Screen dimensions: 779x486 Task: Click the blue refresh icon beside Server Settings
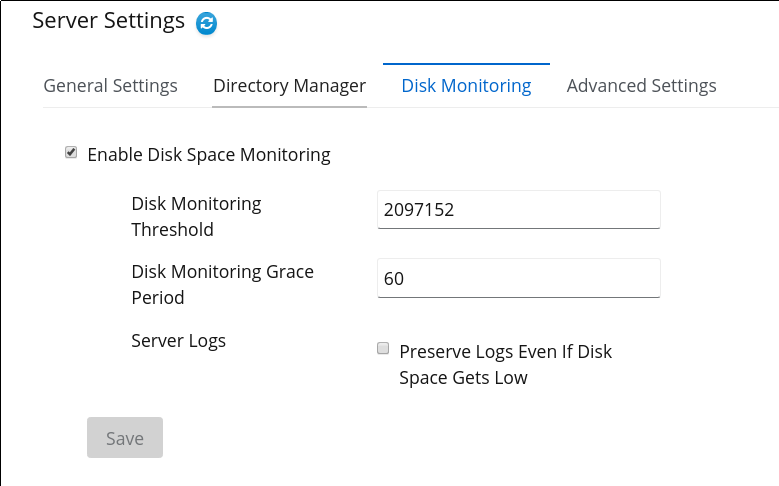206,23
